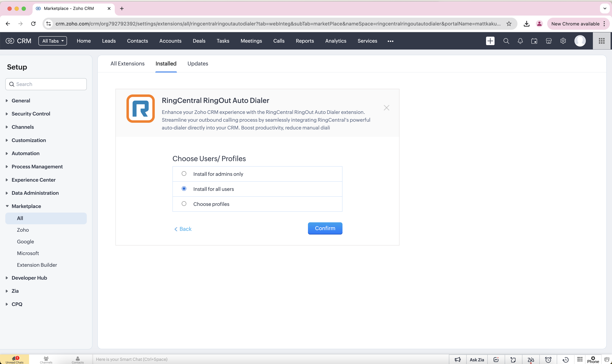612x364 pixels.
Task: Switch to the Installed tab
Action: [166, 63]
